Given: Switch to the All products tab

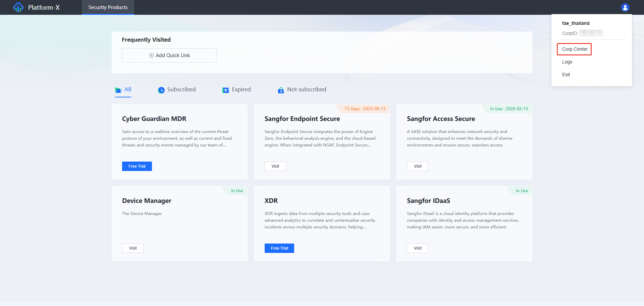Looking at the screenshot, I should click(123, 90).
